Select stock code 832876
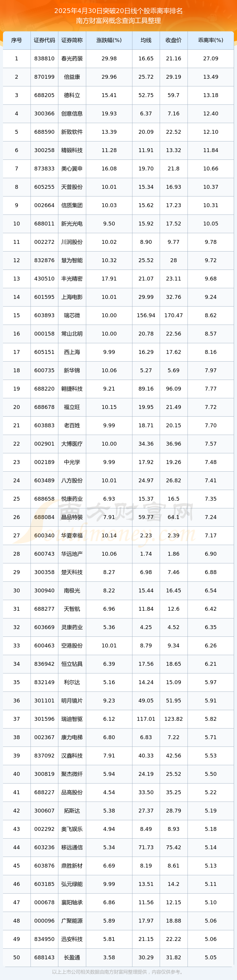The width and height of the screenshot is (237, 980). [x=44, y=260]
